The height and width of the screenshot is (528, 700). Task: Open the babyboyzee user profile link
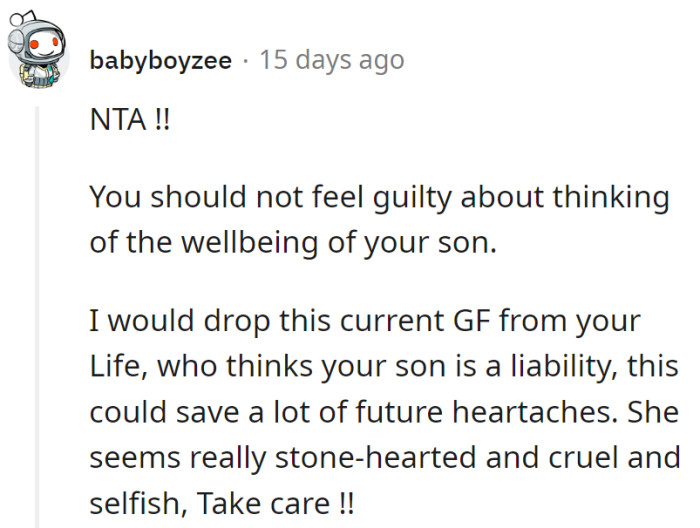160,61
